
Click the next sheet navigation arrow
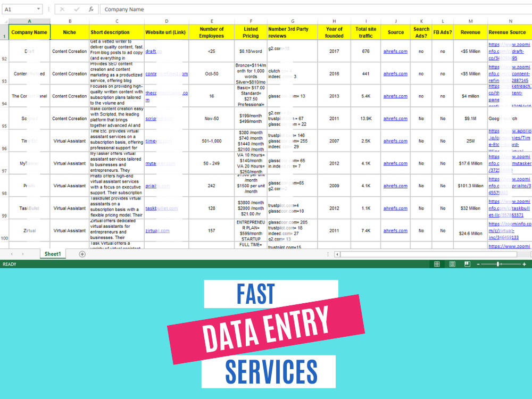point(23,254)
